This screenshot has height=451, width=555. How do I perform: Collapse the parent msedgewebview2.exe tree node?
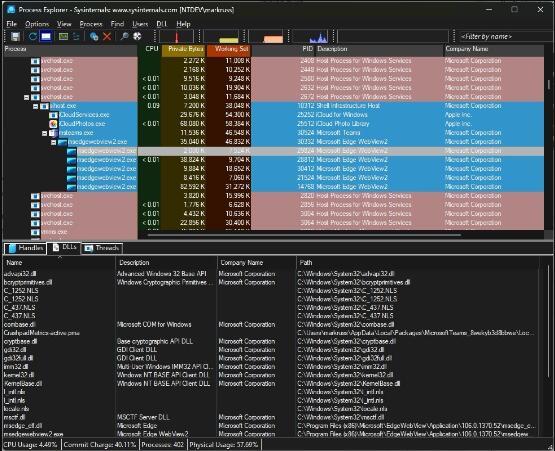pos(53,142)
